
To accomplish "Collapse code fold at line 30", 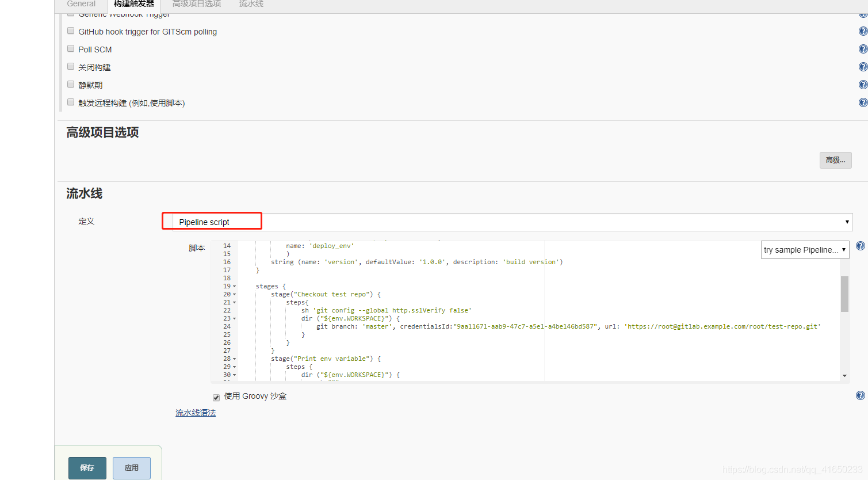I will [x=235, y=375].
